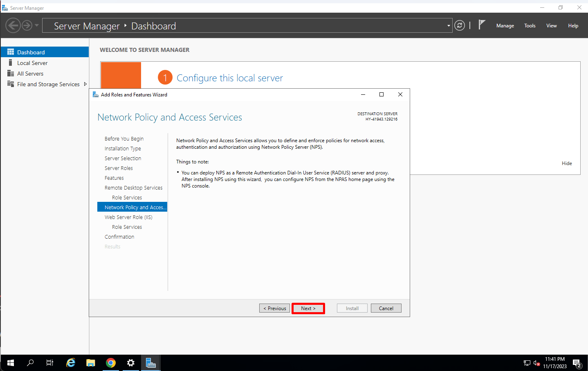This screenshot has width=588, height=371.
Task: Open the Settings gear in the taskbar
Action: [x=130, y=363]
